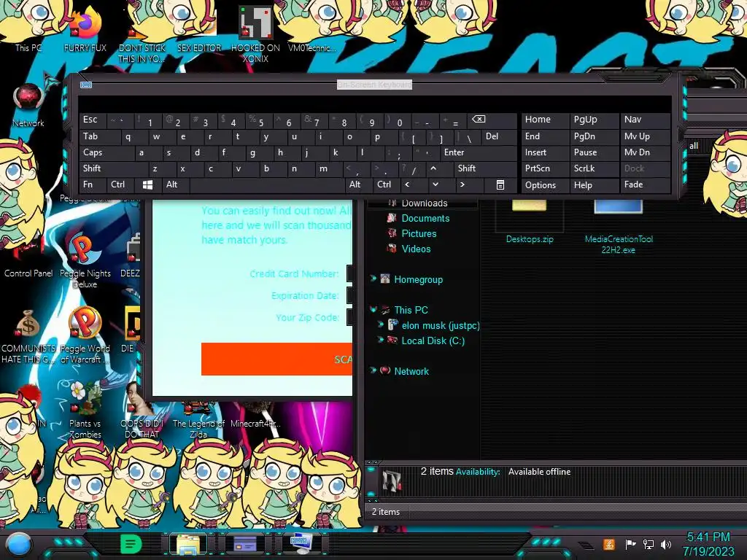747x560 pixels.
Task: Toggle the right Shift key
Action: tap(485, 168)
